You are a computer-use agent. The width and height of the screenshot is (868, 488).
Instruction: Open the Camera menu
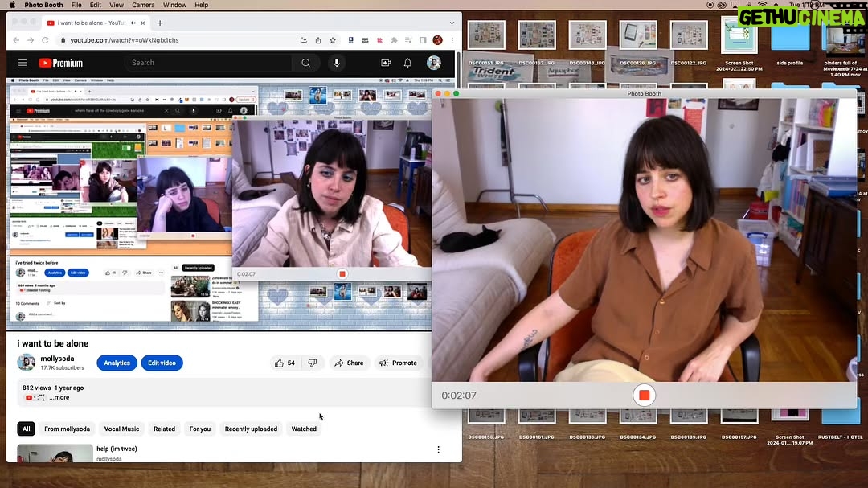coord(143,5)
